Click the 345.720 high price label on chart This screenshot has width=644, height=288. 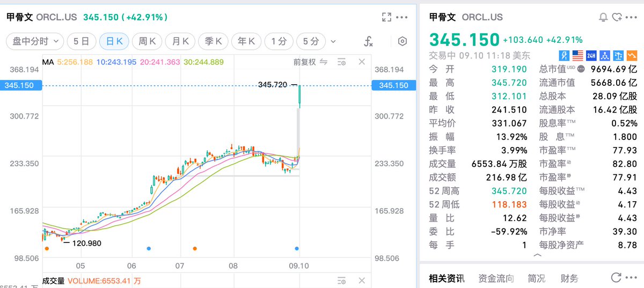[273, 85]
